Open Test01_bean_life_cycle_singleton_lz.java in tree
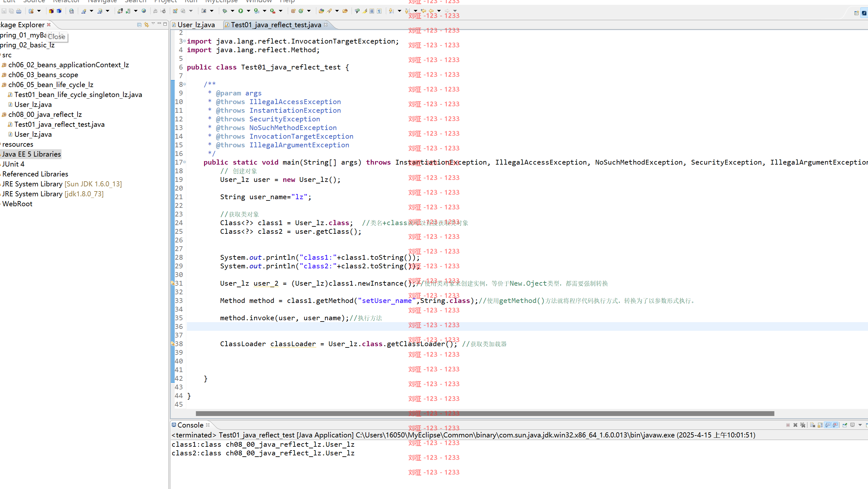The width and height of the screenshot is (868, 489). (78, 94)
